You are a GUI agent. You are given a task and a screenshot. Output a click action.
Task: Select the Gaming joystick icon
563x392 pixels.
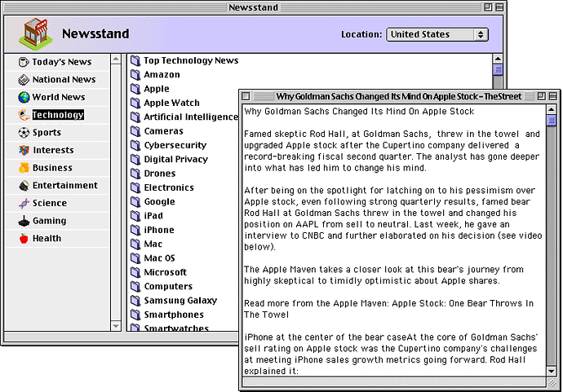pos(24,221)
